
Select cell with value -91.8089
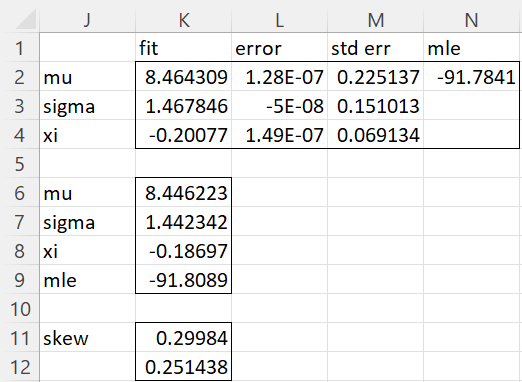click(x=184, y=279)
